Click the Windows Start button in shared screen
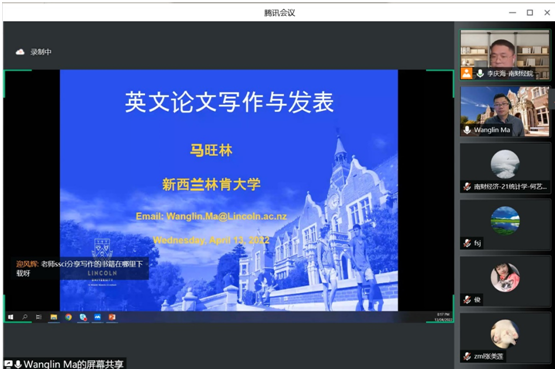Image resolution: width=555 pixels, height=369 pixels. click(11, 317)
